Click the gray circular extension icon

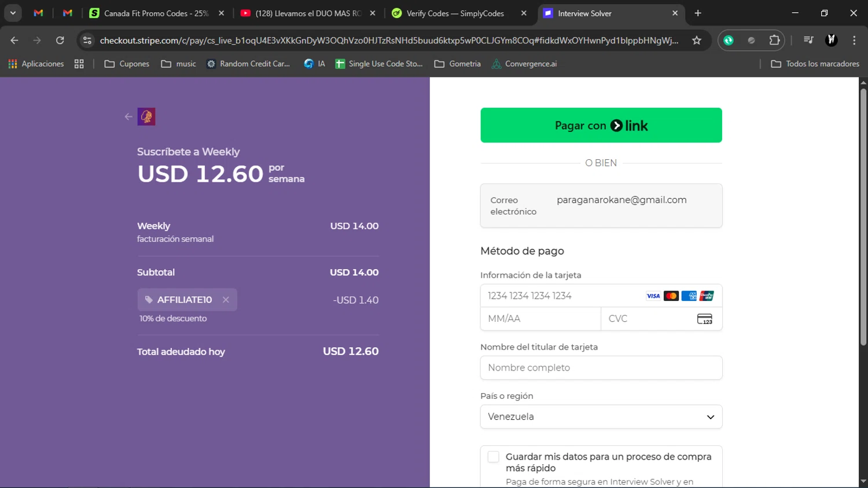coord(751,40)
